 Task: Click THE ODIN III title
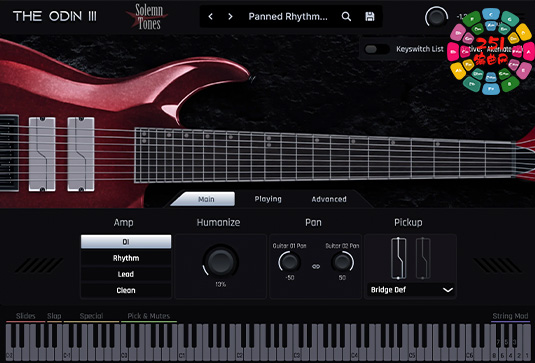tap(55, 16)
